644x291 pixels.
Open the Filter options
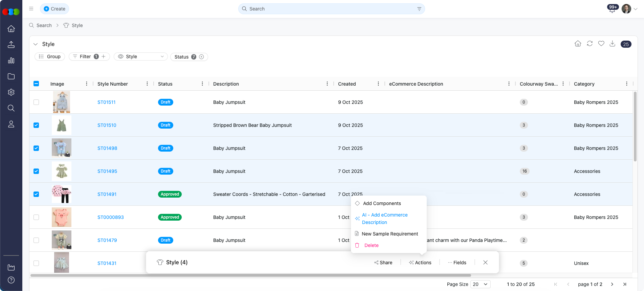point(85,57)
